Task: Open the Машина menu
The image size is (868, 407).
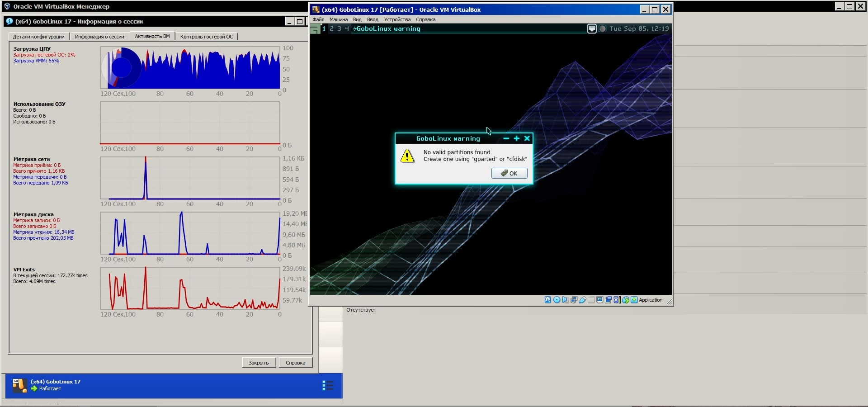Action: click(x=338, y=19)
